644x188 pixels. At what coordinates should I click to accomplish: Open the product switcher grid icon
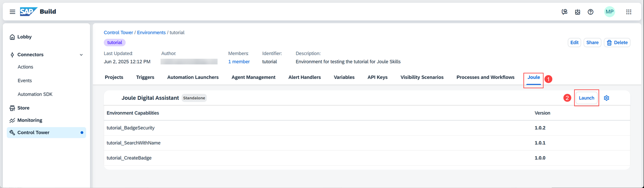click(x=629, y=12)
